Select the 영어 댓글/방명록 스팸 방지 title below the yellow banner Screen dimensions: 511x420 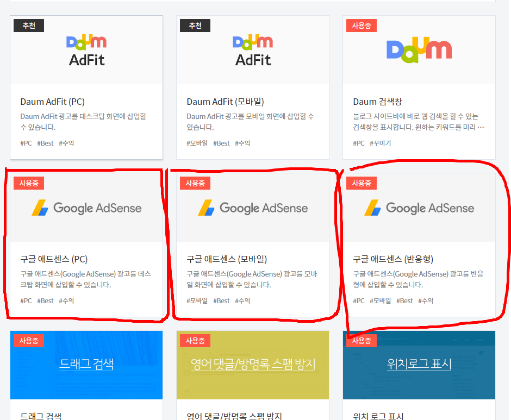tap(234, 416)
